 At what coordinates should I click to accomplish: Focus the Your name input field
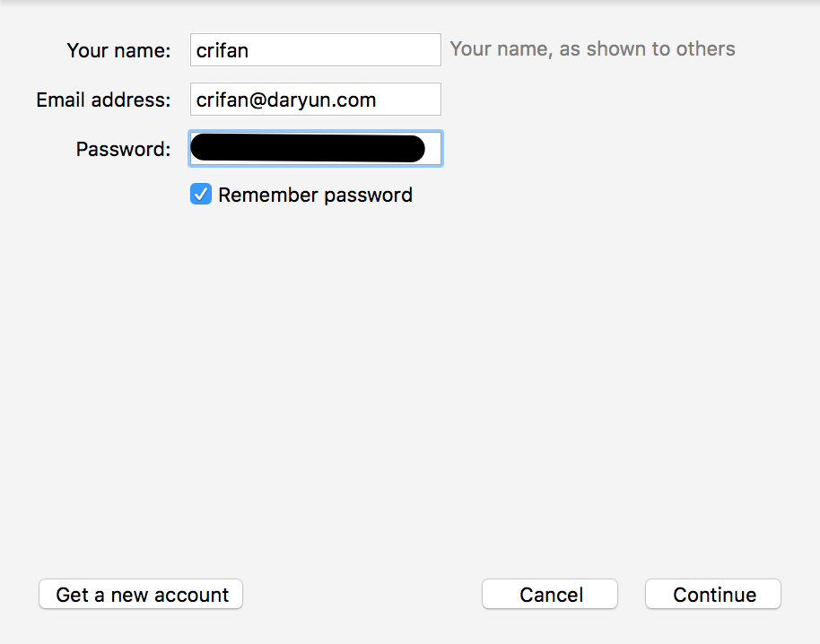[315, 50]
